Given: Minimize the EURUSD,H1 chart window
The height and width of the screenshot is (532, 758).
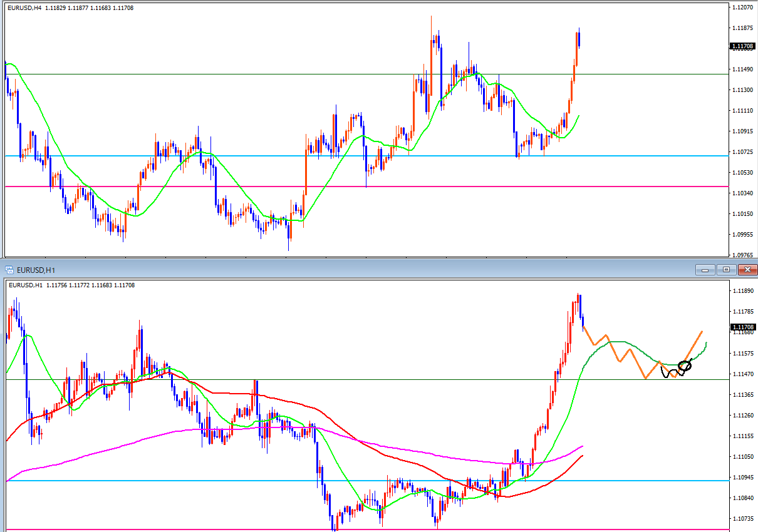Looking at the screenshot, I should pyautogui.click(x=705, y=270).
